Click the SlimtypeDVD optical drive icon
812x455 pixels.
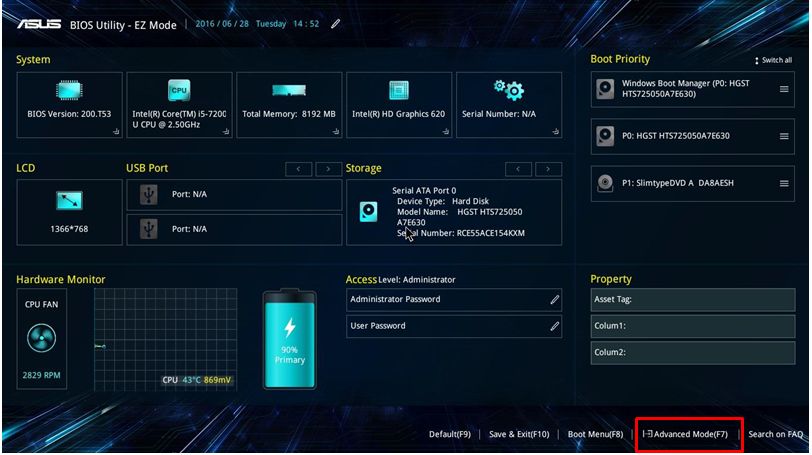605,183
